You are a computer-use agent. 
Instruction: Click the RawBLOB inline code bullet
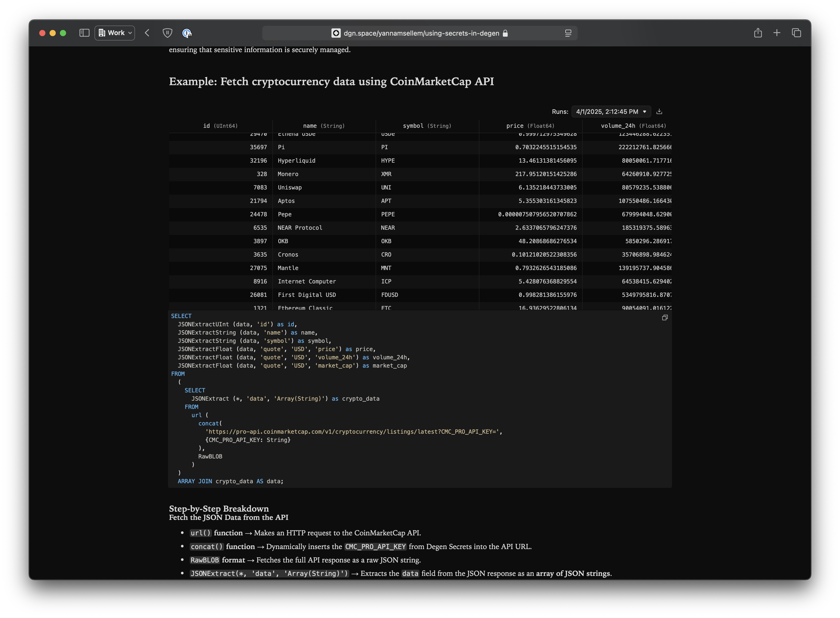(204, 560)
